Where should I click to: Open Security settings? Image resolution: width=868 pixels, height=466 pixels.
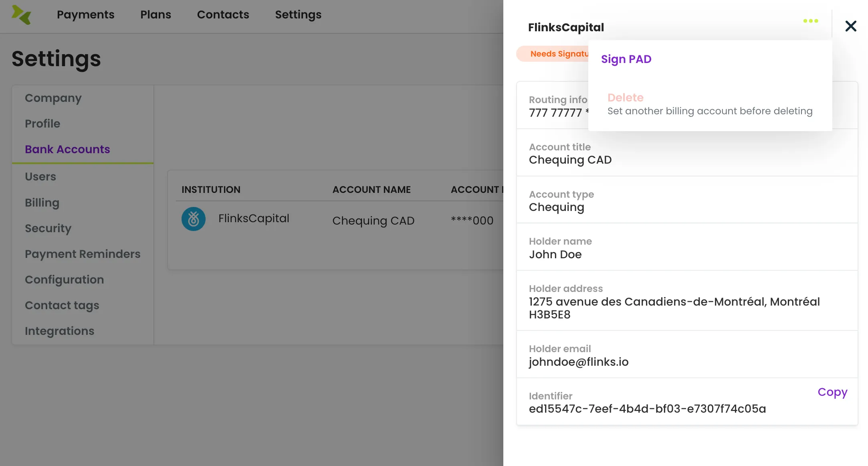click(48, 228)
